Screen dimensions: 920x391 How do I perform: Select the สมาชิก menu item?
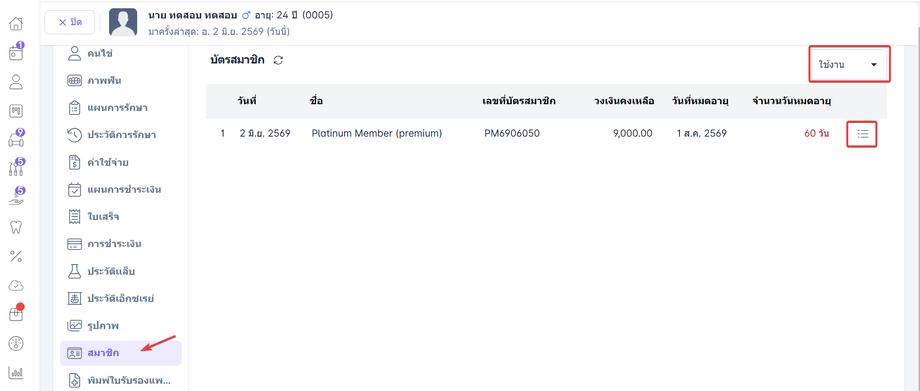click(121, 353)
